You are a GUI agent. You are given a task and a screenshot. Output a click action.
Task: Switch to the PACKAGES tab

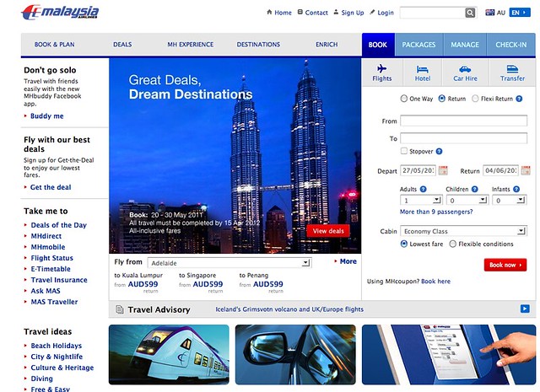[x=418, y=45]
